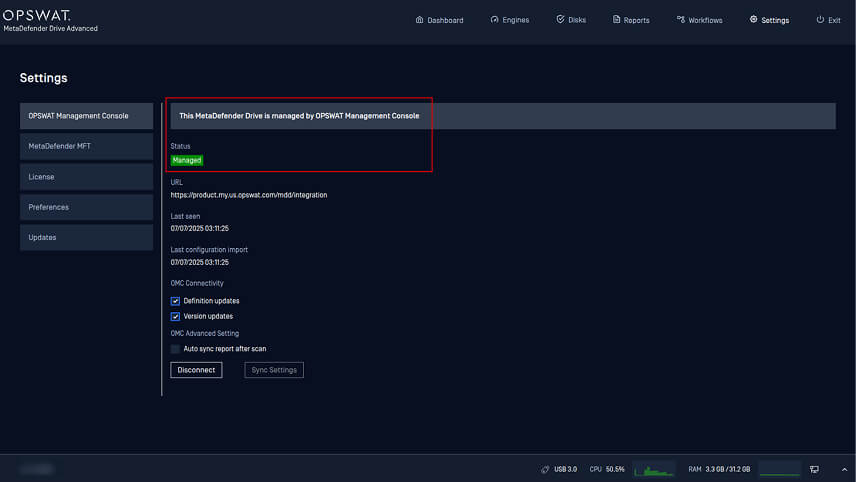
Task: Open Reports via its document icon
Action: pyautogui.click(x=617, y=20)
